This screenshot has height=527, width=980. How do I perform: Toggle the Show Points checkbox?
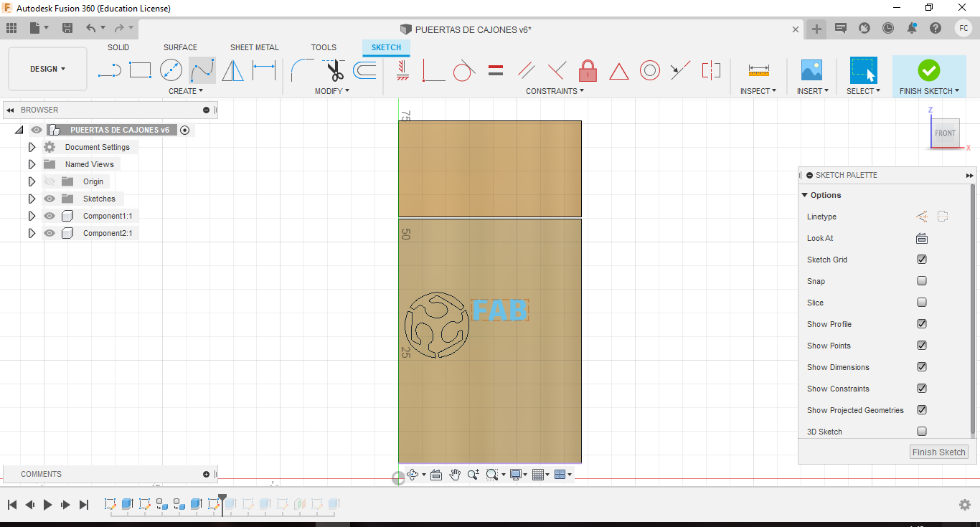922,346
